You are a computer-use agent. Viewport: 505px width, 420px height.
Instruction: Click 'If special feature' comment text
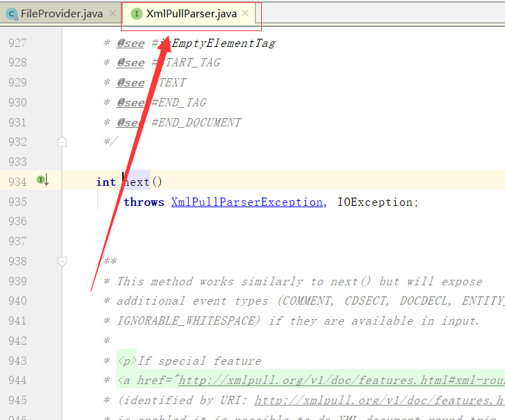pyautogui.click(x=200, y=361)
